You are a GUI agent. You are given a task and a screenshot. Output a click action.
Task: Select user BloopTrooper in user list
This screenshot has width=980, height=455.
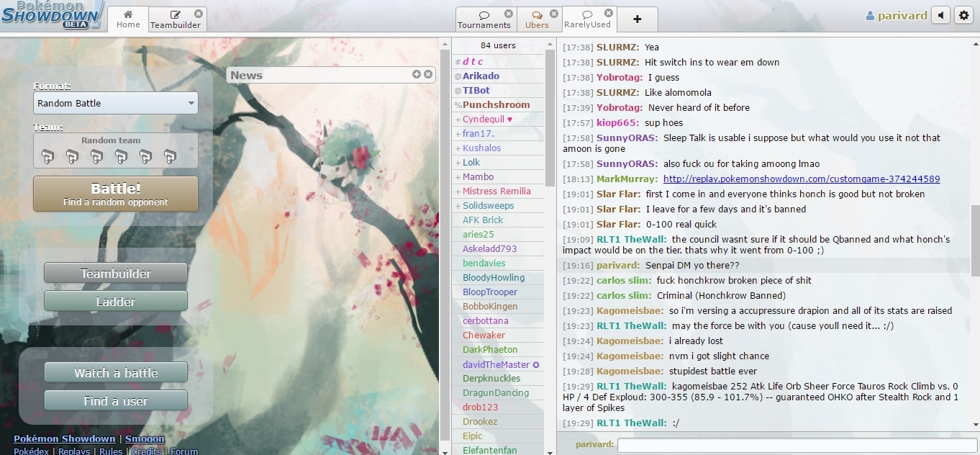pos(498,292)
